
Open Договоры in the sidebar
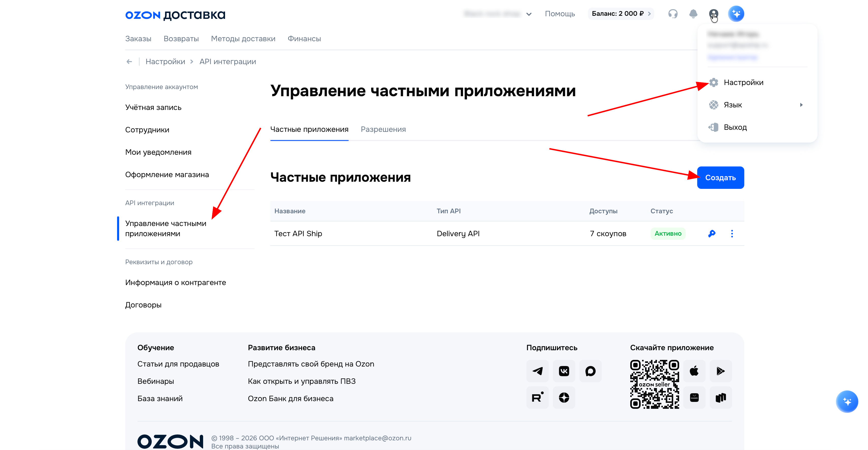click(144, 305)
